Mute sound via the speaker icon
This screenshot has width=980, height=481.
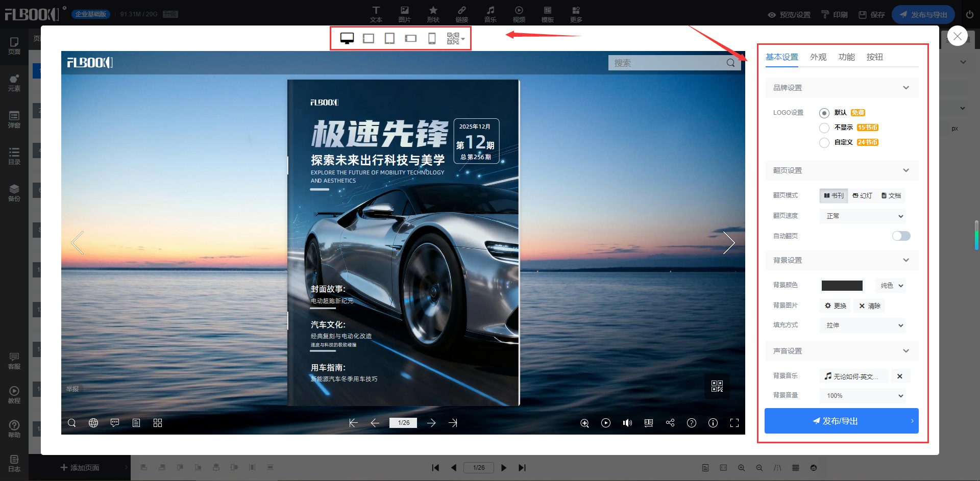(x=627, y=423)
